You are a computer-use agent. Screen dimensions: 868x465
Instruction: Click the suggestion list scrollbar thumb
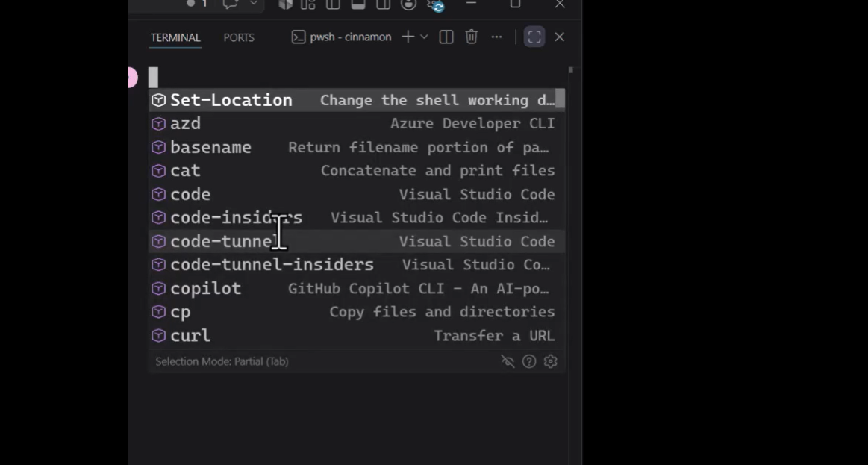[561, 98]
